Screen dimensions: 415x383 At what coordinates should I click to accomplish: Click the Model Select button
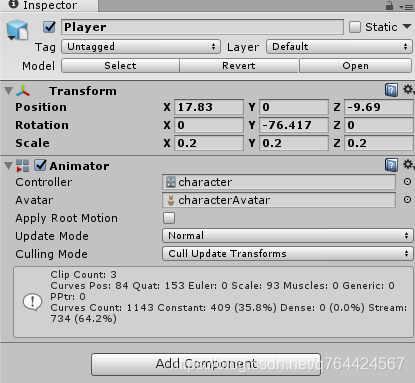120,66
